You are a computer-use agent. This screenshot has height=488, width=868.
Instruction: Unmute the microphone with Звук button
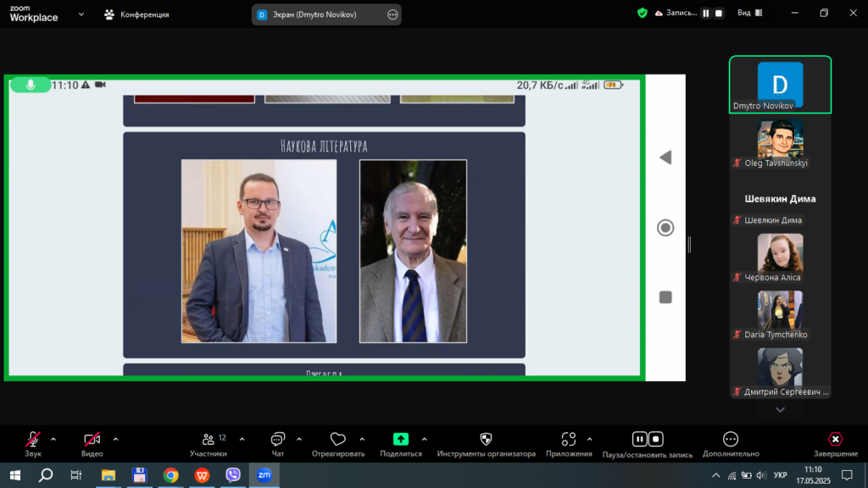(x=33, y=444)
